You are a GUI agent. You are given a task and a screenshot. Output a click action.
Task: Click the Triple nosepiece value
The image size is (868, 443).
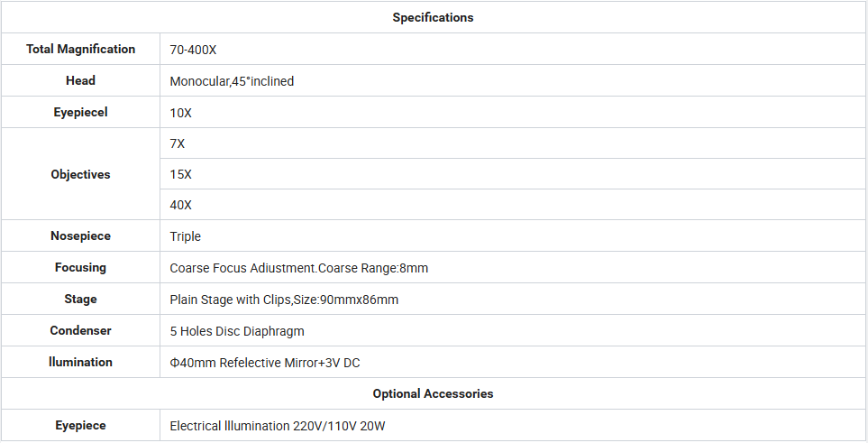coord(186,236)
